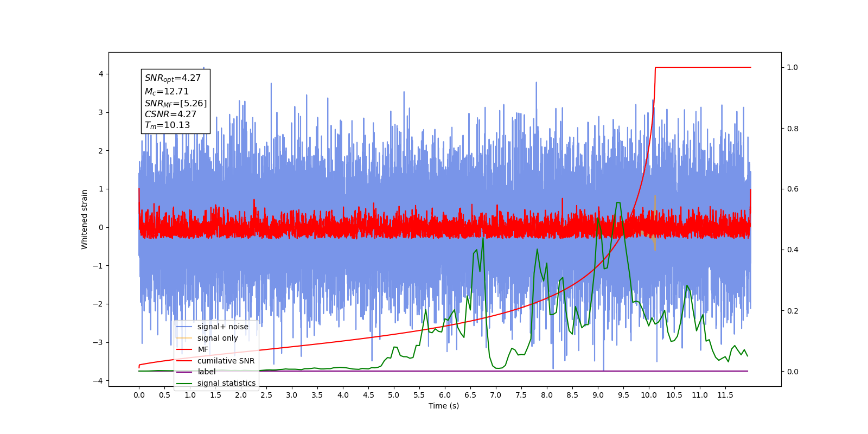Viewport: 868px width, 434px height.
Task: Click the T_m=10.13 annotation line
Action: [167, 125]
